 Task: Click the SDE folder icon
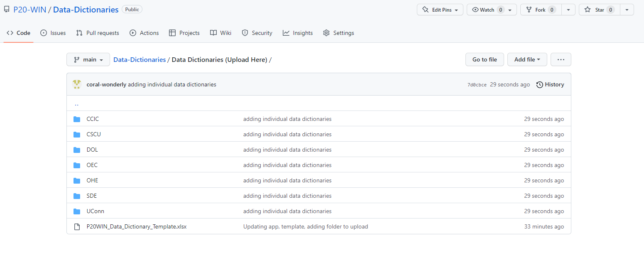(x=77, y=196)
